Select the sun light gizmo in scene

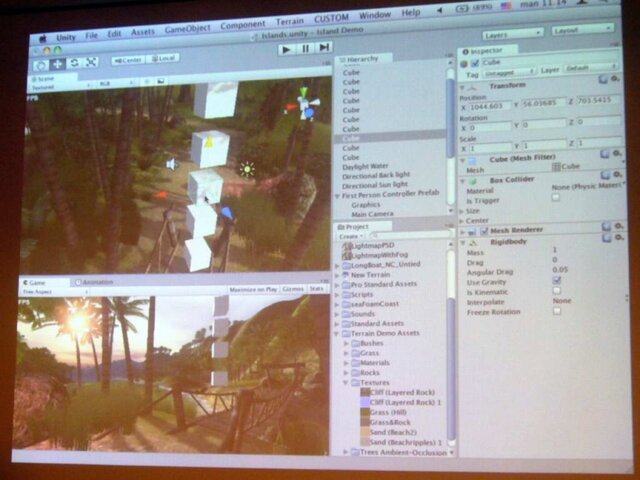click(x=247, y=169)
